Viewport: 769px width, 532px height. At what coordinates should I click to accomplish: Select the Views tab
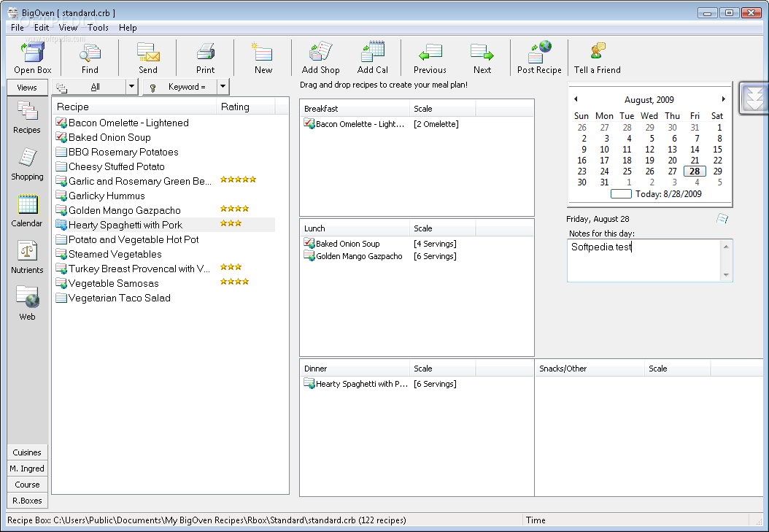tap(27, 88)
